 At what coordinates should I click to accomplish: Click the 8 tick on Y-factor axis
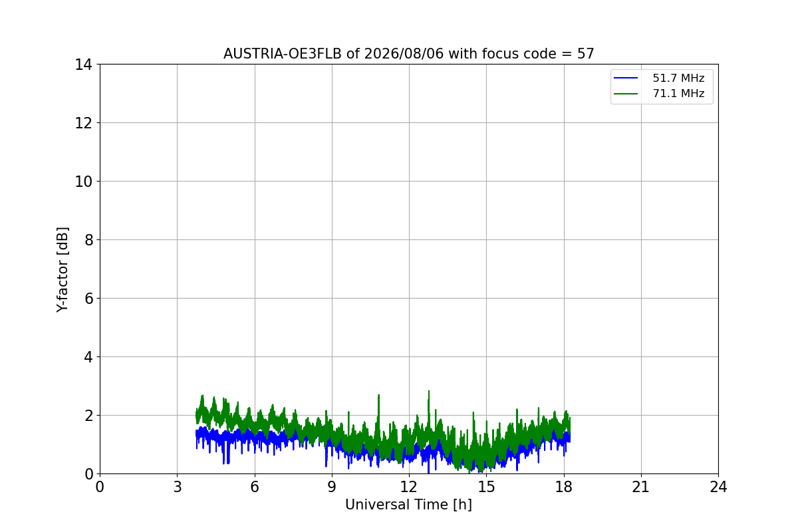click(88, 240)
